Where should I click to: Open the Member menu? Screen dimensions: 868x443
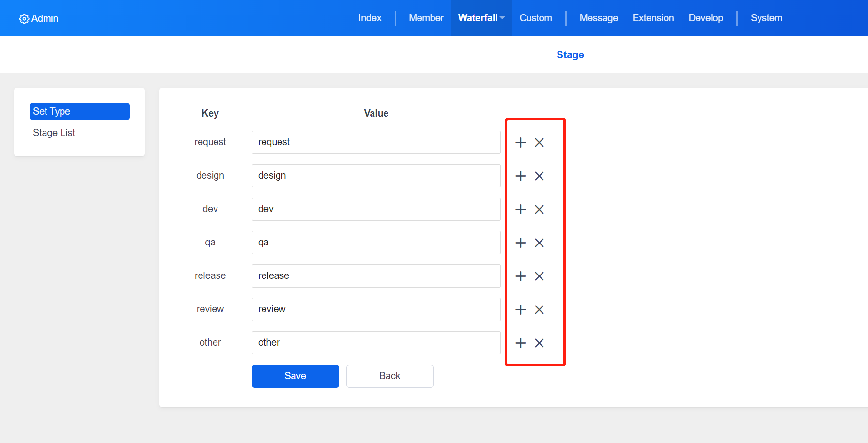pyautogui.click(x=426, y=18)
